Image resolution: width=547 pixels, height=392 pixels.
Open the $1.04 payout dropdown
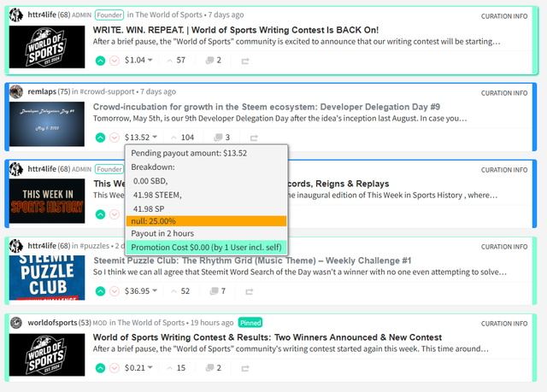coord(138,61)
